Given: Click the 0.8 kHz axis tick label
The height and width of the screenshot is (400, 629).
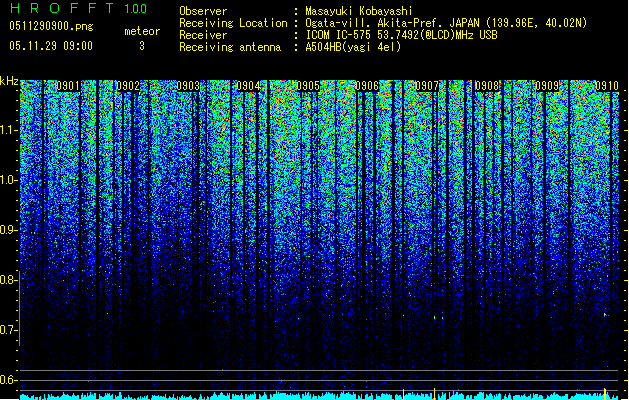Looking at the screenshot, I should 8,280.
